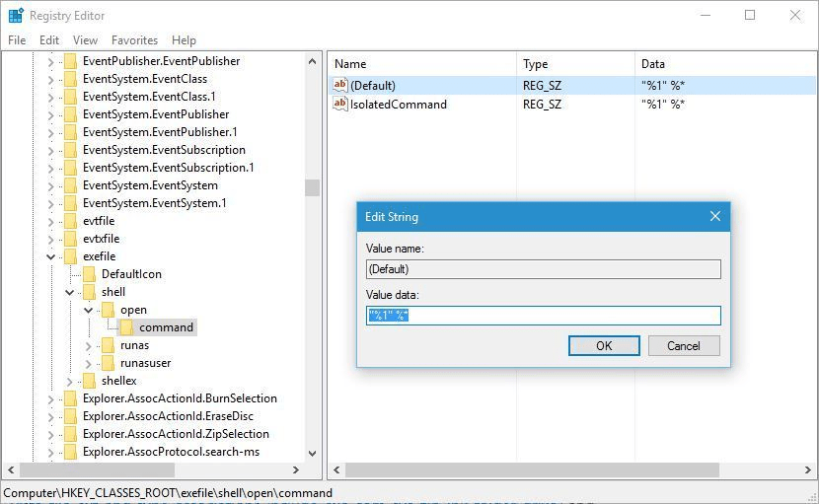Viewport: 819px width, 504px height.
Task: Click the shellex folder icon
Action: pyautogui.click(x=89, y=381)
